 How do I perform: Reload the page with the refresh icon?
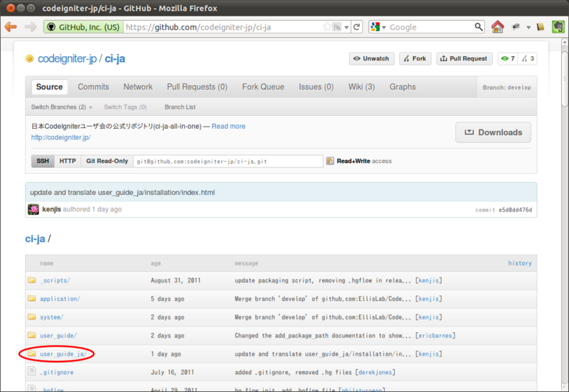(357, 27)
